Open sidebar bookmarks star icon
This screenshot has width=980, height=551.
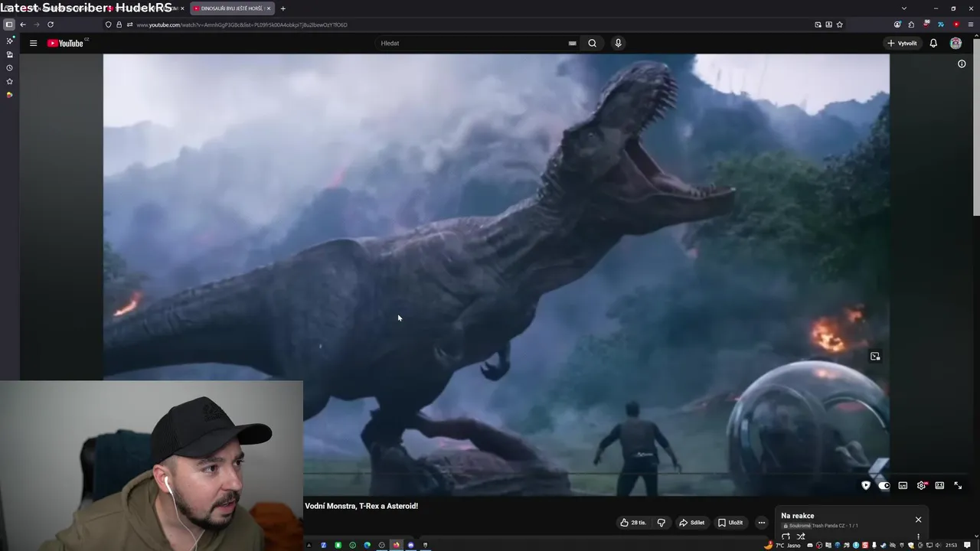(x=9, y=81)
